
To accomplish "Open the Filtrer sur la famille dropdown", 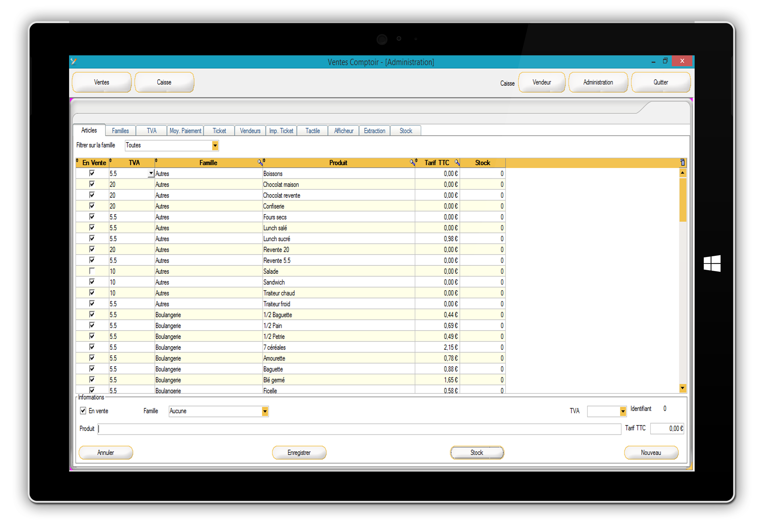I will [215, 145].
